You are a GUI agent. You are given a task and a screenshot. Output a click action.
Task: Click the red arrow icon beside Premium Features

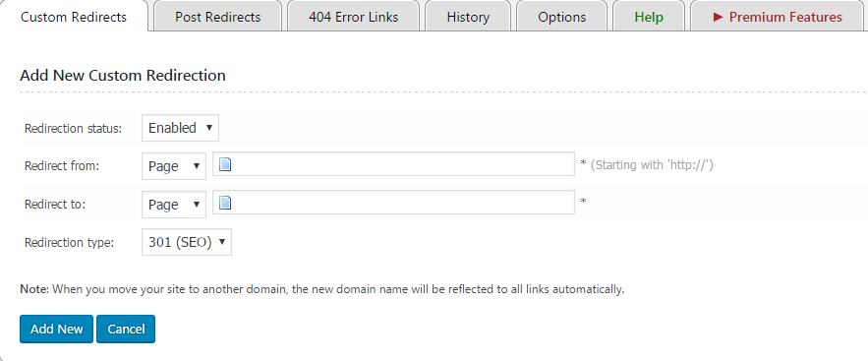click(718, 17)
